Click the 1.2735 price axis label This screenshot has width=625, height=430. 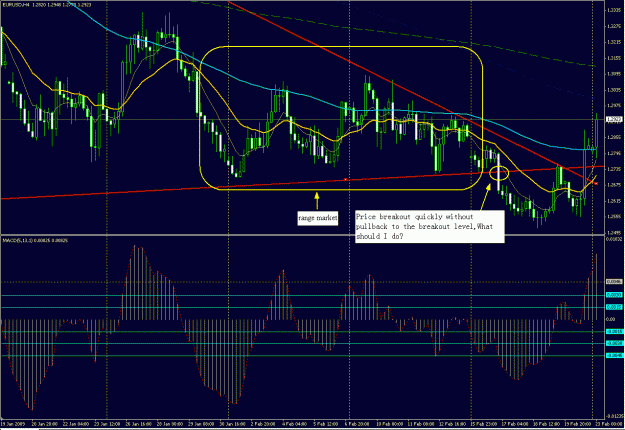[614, 169]
